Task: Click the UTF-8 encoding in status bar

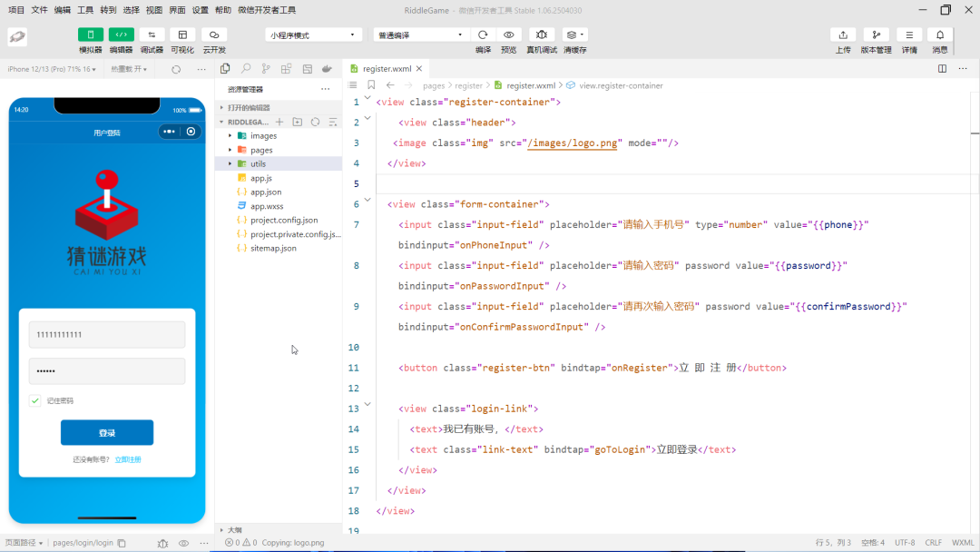Action: [x=905, y=543]
